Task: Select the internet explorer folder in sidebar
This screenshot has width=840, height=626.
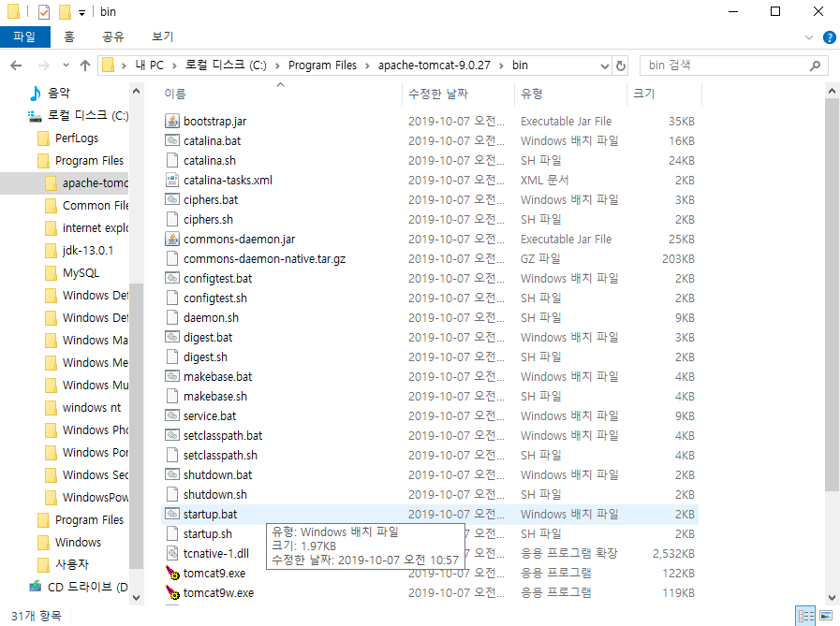Action: pyautogui.click(x=96, y=228)
